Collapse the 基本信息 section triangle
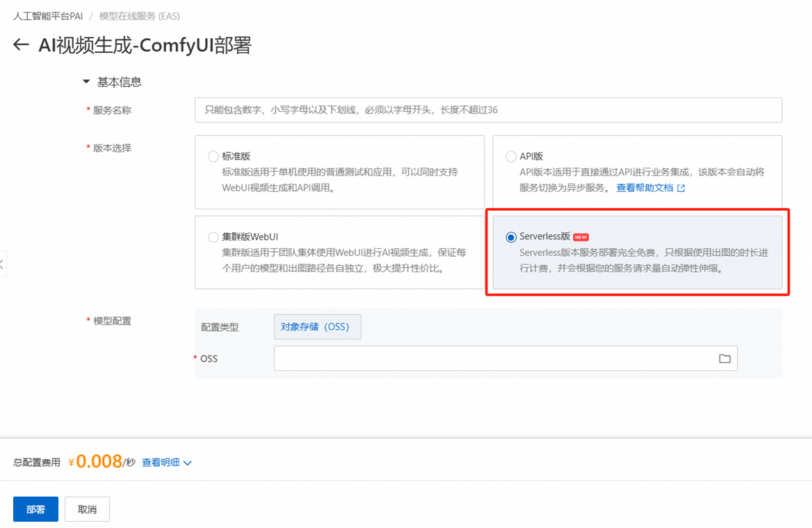This screenshot has width=812, height=528. [x=86, y=82]
